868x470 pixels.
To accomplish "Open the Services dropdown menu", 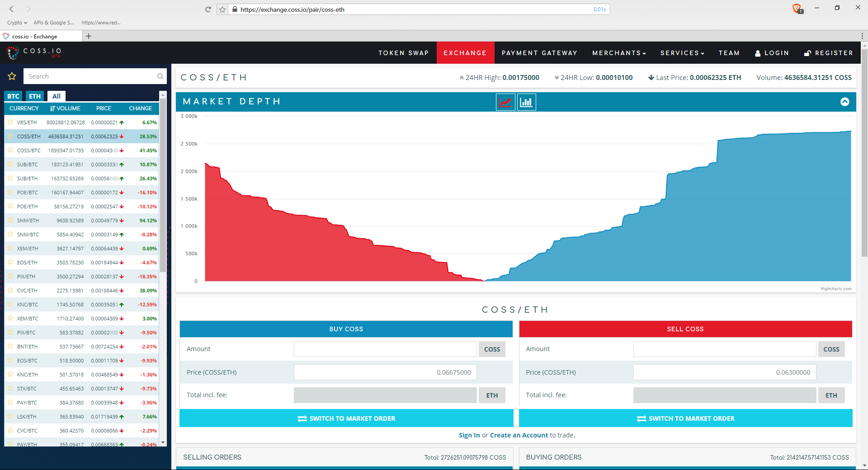I will 682,53.
